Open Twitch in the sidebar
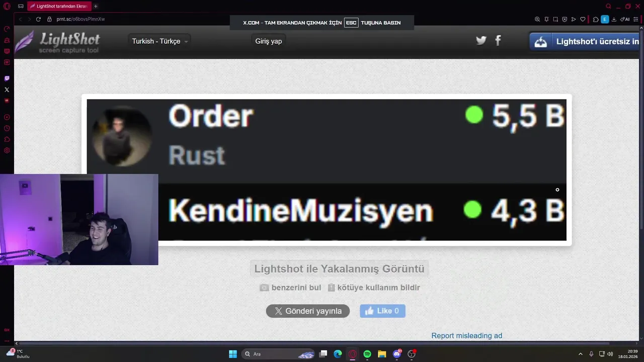 pyautogui.click(x=7, y=78)
